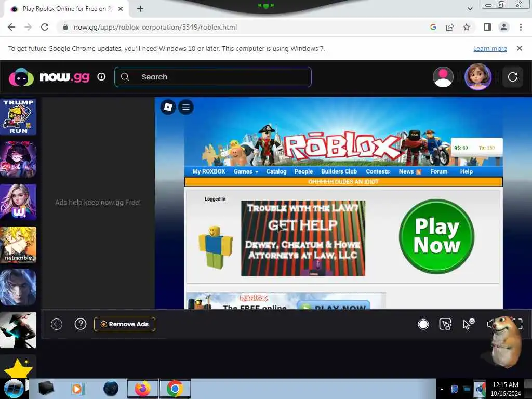The height and width of the screenshot is (399, 532).
Task: Open the Chrome profile icon
Action: (504, 27)
